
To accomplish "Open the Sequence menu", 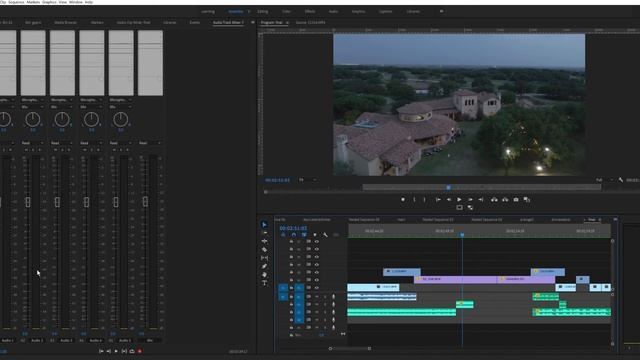I will coord(17,2).
